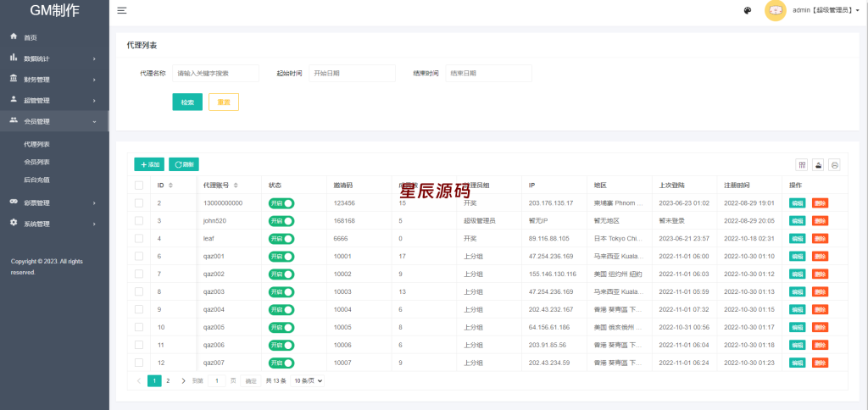Click 删除 for agent qaz007
Image resolution: width=868 pixels, height=410 pixels.
821,363
